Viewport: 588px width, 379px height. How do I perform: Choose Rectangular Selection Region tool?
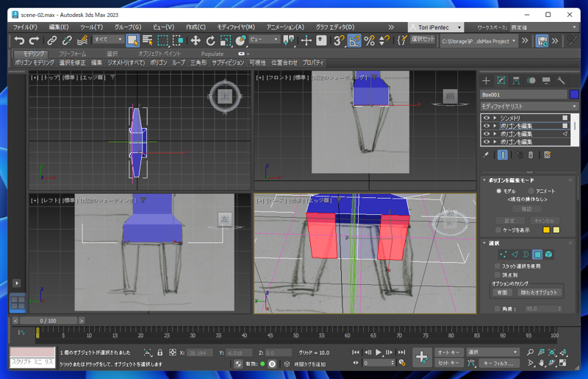(x=162, y=40)
